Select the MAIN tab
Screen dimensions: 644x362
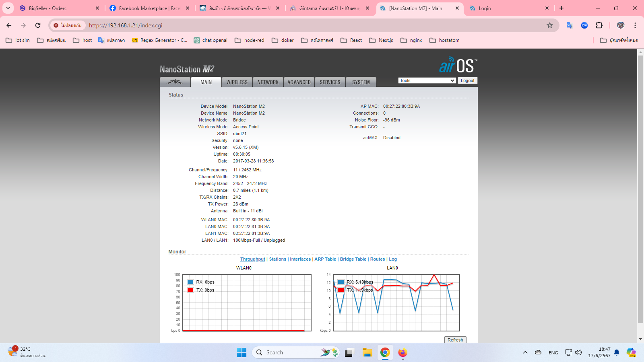[x=206, y=82]
